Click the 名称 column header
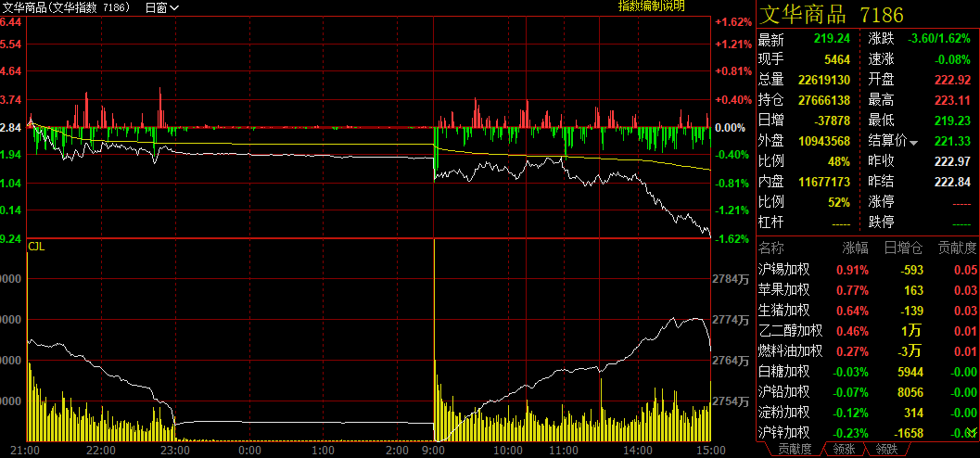The height and width of the screenshot is (458, 980). click(771, 248)
